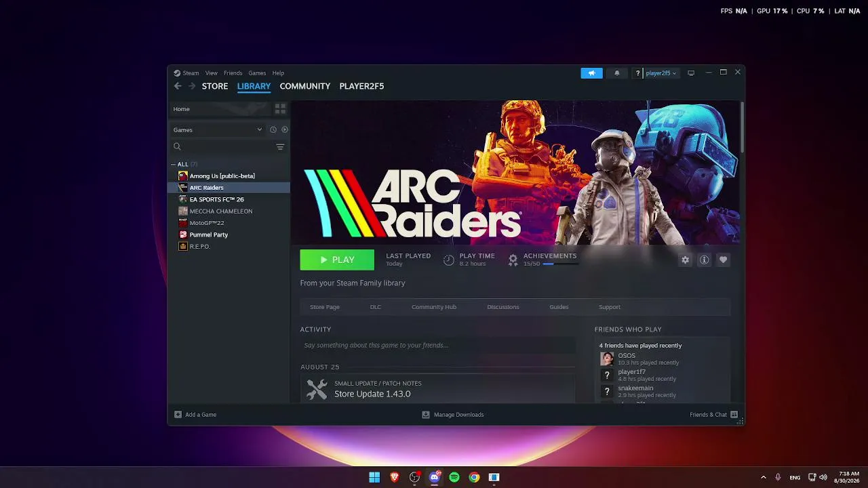Screen dimensions: 868x488
Task: Open Friends & Chat icon at bottom right
Action: 734,415
